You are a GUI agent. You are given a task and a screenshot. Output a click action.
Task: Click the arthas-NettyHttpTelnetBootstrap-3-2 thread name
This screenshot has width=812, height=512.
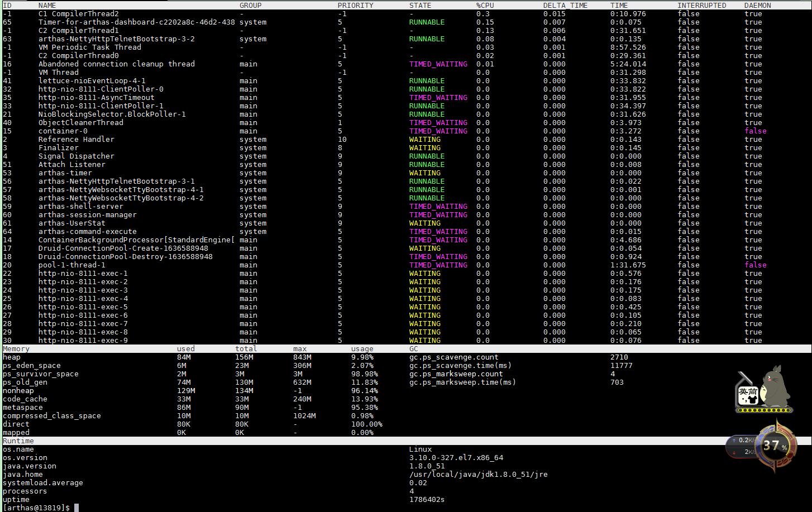(x=117, y=39)
